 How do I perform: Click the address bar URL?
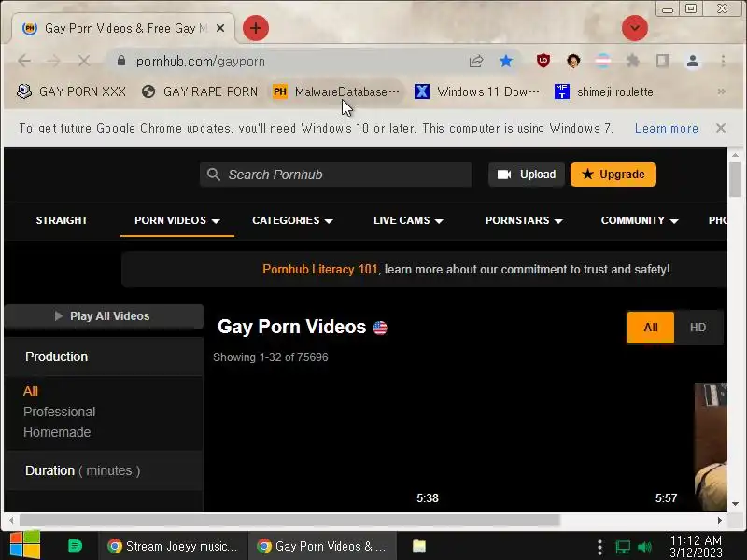click(200, 62)
